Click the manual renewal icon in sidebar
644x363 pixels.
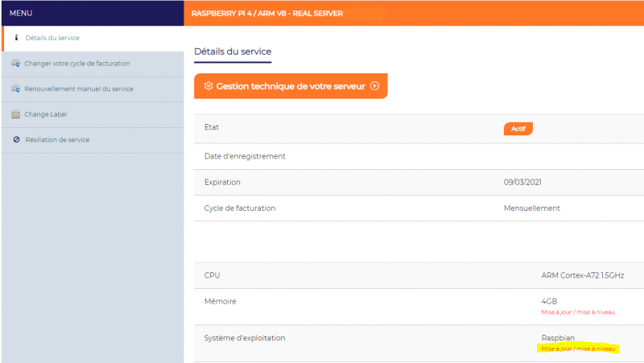coord(15,89)
